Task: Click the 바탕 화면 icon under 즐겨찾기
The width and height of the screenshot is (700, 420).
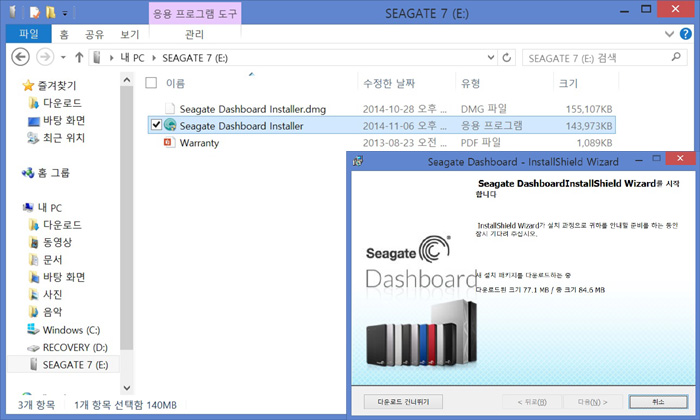Action: [x=34, y=121]
